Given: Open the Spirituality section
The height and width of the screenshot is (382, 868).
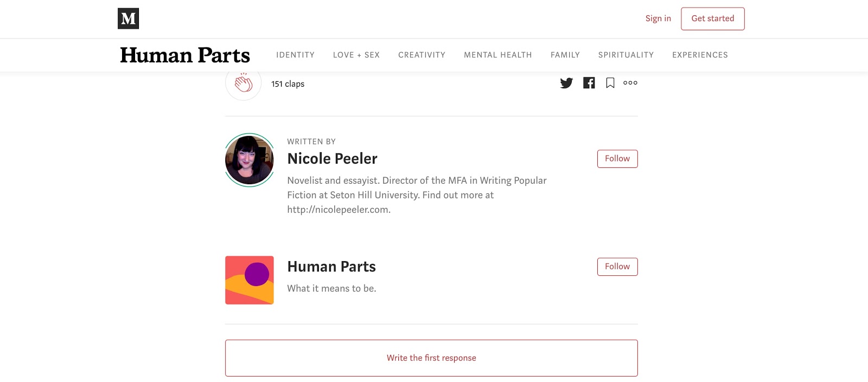Looking at the screenshot, I should point(626,55).
